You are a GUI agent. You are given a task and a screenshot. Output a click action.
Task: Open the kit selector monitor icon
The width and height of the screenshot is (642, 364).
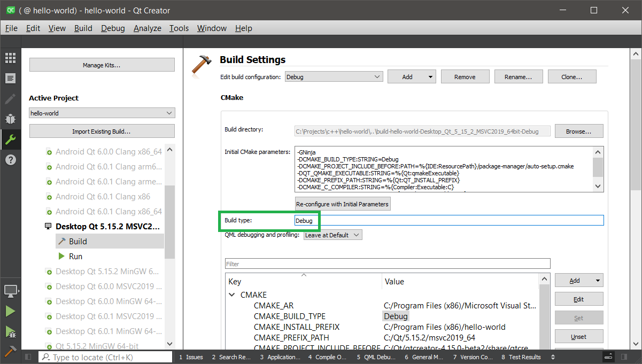tap(10, 291)
